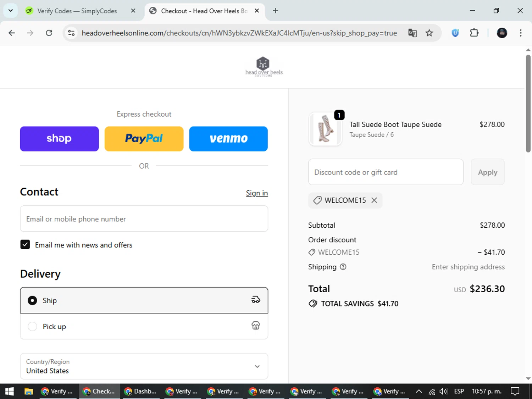This screenshot has height=399, width=532.
Task: Click the Enter shipping address text
Action: (468, 267)
